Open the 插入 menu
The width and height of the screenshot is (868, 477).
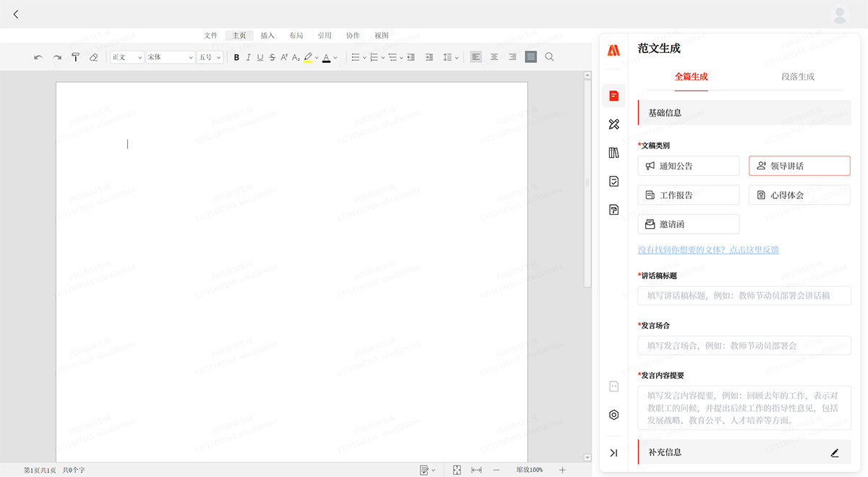tap(268, 35)
